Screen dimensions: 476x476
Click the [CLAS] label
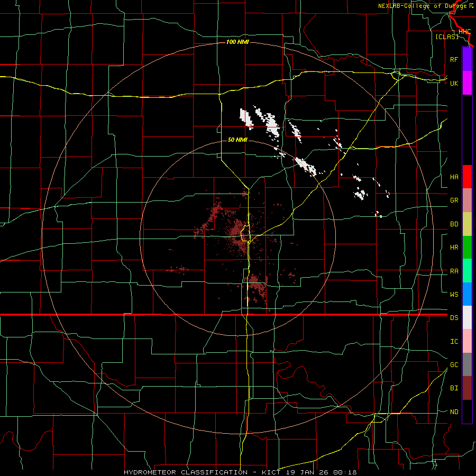[447, 36]
